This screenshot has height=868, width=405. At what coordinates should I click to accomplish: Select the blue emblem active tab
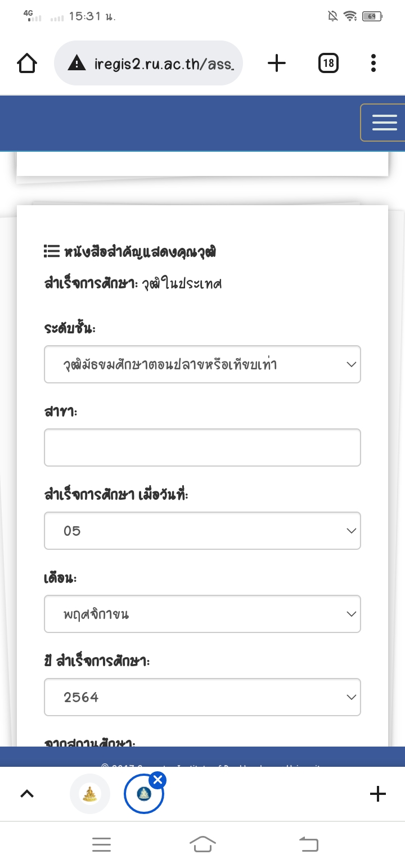tap(144, 794)
